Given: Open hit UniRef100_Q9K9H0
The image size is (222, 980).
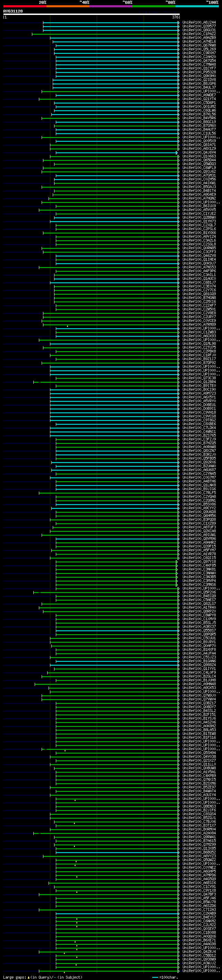Looking at the screenshot, I should click(199, 76).
